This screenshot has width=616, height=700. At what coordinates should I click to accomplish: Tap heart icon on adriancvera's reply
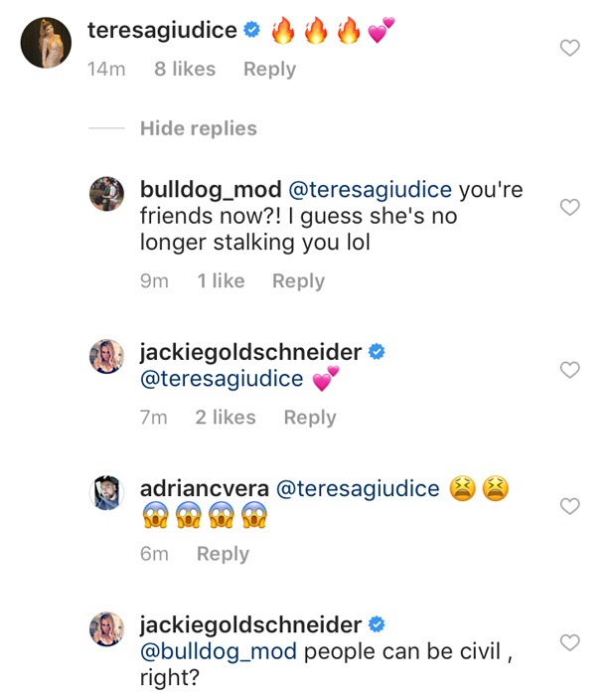pos(569,506)
